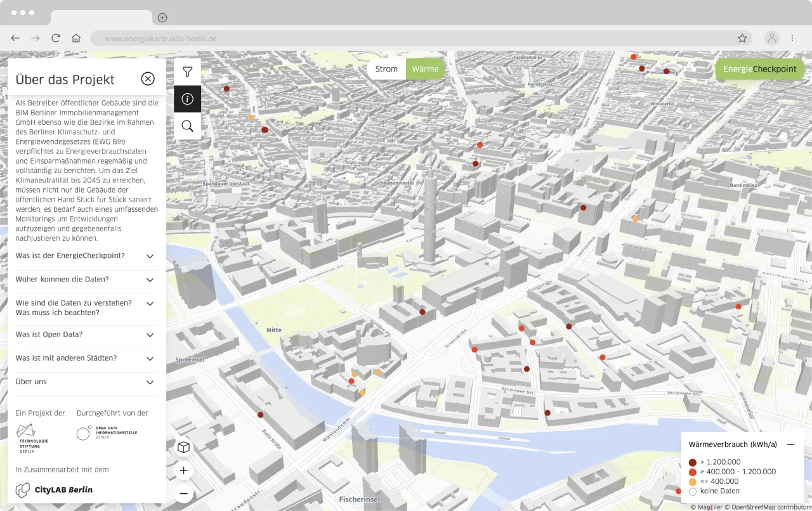Click the Fischerinsel map label
This screenshot has height=511, width=812.
tap(360, 500)
